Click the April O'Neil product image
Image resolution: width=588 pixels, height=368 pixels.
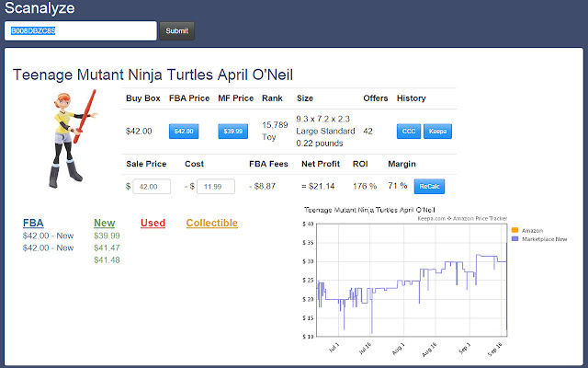click(73, 139)
